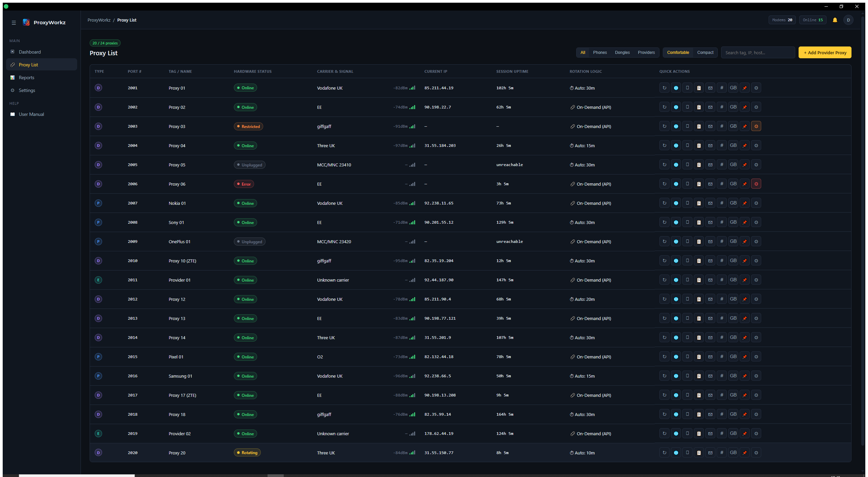The height and width of the screenshot is (477, 868).
Task: Follow the ProxyWorkz breadcrumb link
Action: click(99, 20)
